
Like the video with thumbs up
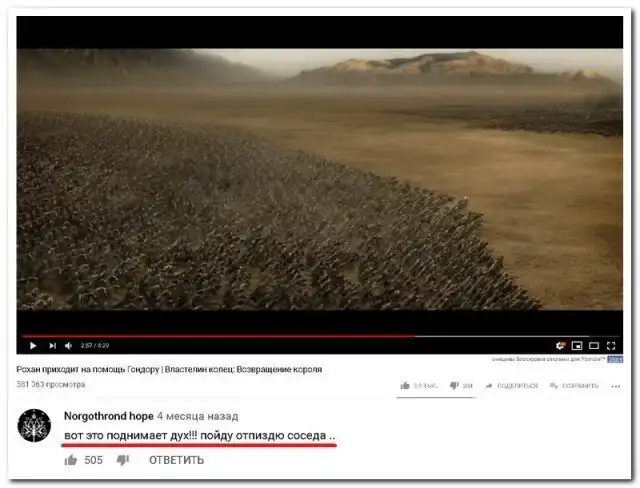(419, 386)
